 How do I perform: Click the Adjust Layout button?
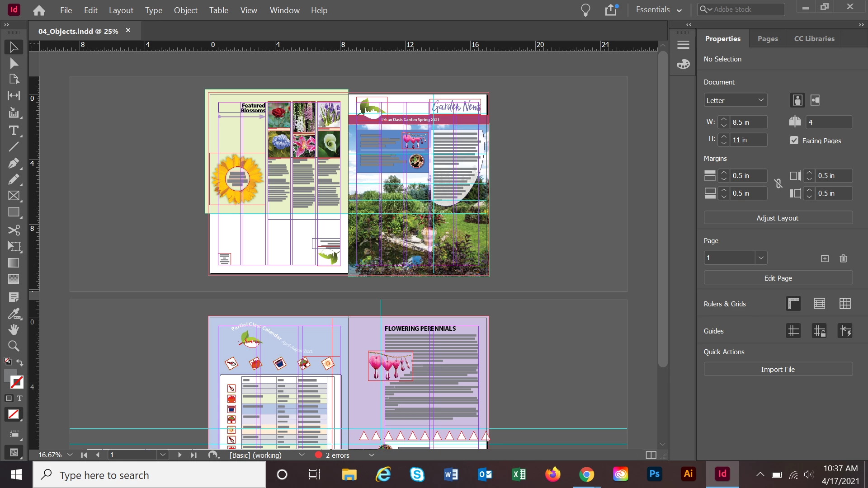pos(778,218)
